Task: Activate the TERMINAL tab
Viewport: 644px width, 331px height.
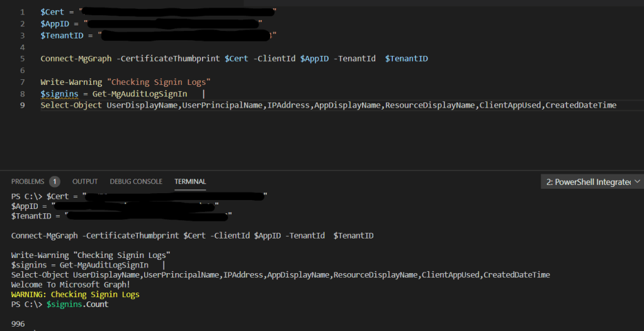Action: [190, 181]
